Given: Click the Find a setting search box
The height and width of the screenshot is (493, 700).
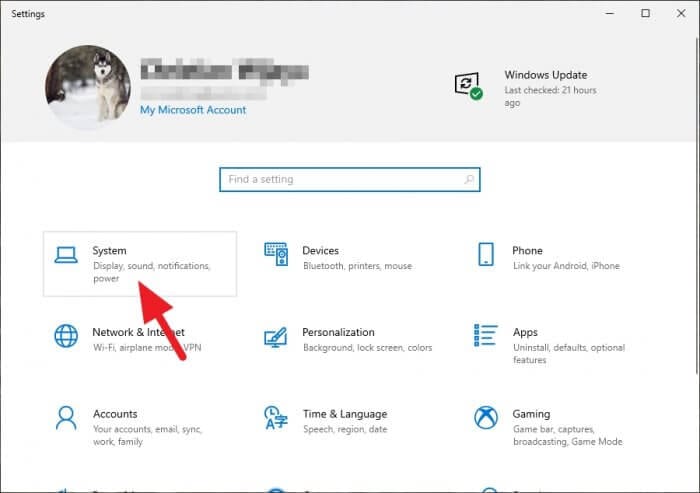Looking at the screenshot, I should click(x=350, y=180).
